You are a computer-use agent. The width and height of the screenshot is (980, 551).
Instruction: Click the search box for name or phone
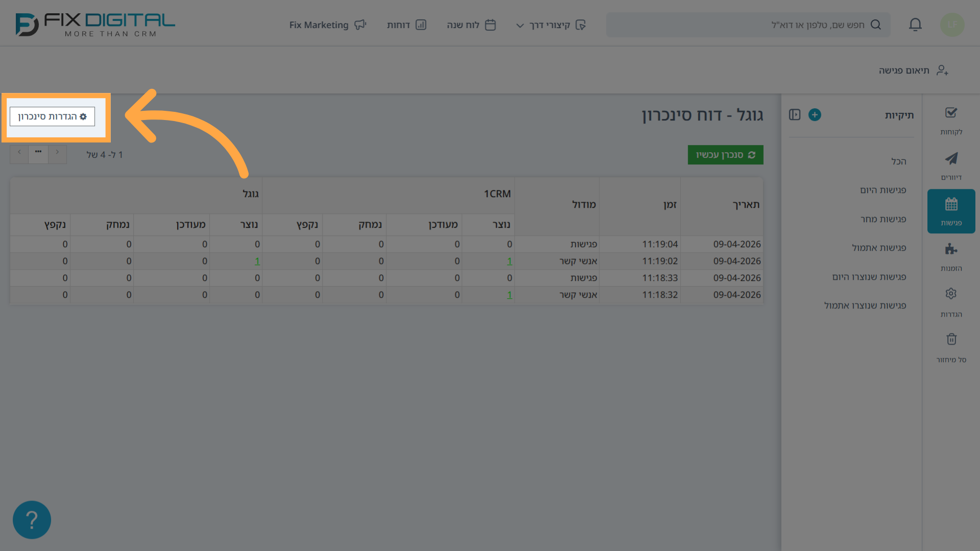click(x=748, y=25)
